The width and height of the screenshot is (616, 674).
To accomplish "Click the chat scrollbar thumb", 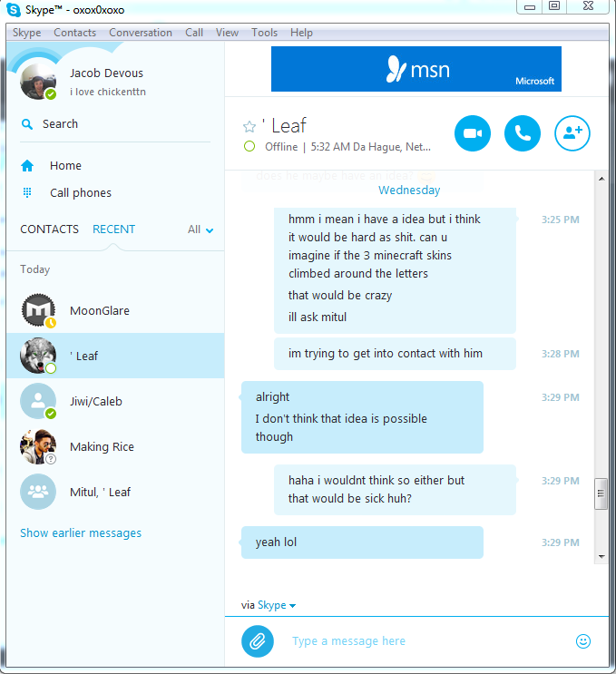I will coord(601,493).
